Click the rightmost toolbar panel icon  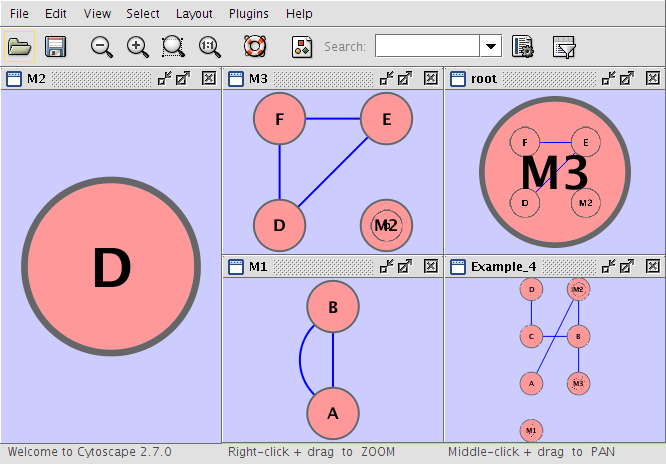[x=564, y=46]
